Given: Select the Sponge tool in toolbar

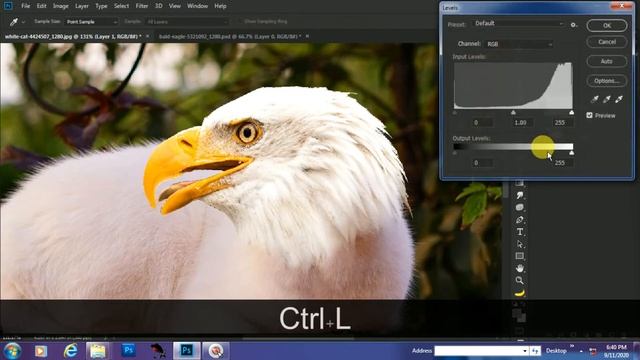Looking at the screenshot, I should 520,207.
